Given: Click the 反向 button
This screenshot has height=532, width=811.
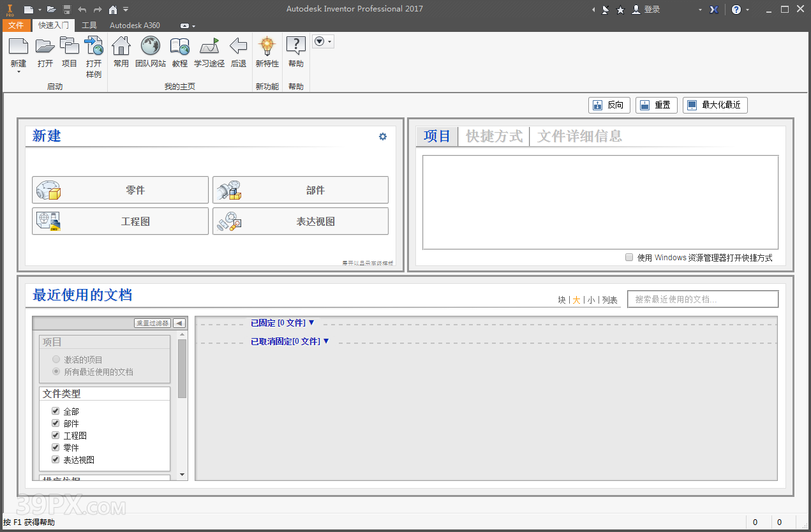Looking at the screenshot, I should [x=609, y=105].
